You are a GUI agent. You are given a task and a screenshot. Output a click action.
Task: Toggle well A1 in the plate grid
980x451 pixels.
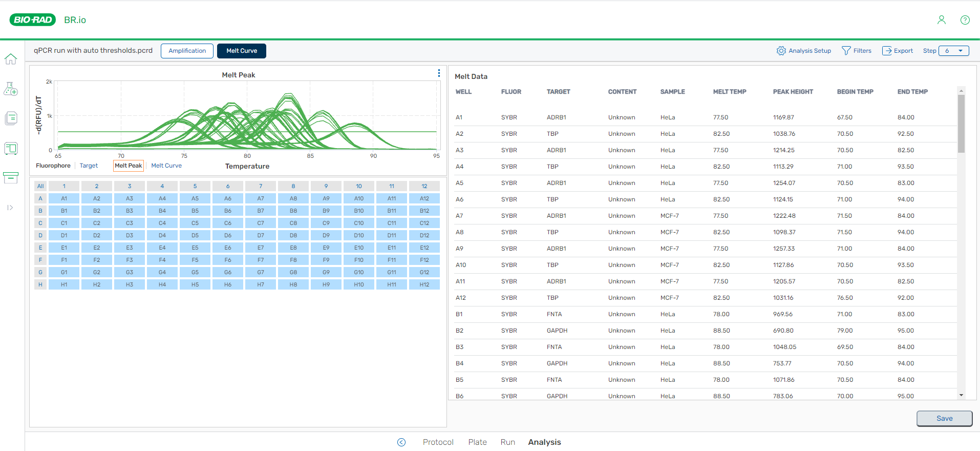tap(64, 198)
